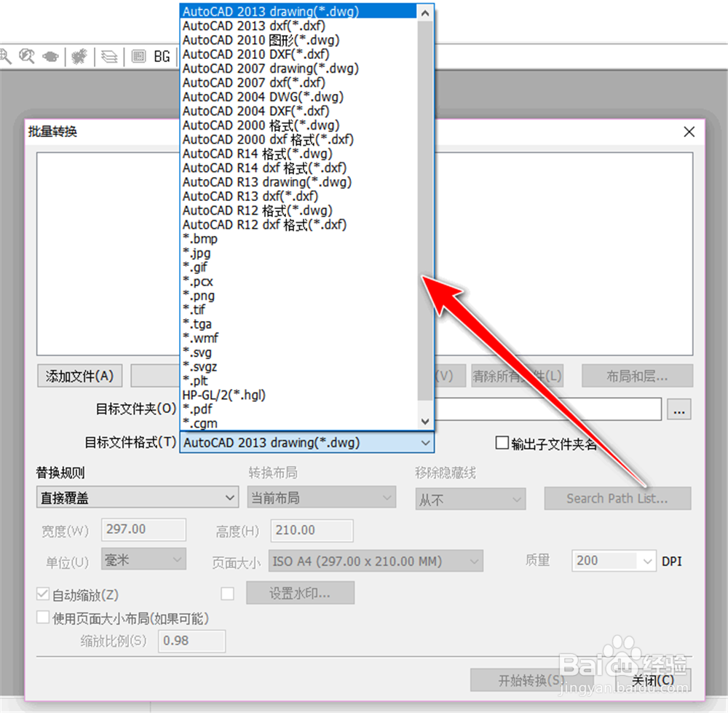Screen dimensions: 728x713
Task: Select AutoCAD 2004 DWG(*.dwg) format
Action: click(x=298, y=97)
